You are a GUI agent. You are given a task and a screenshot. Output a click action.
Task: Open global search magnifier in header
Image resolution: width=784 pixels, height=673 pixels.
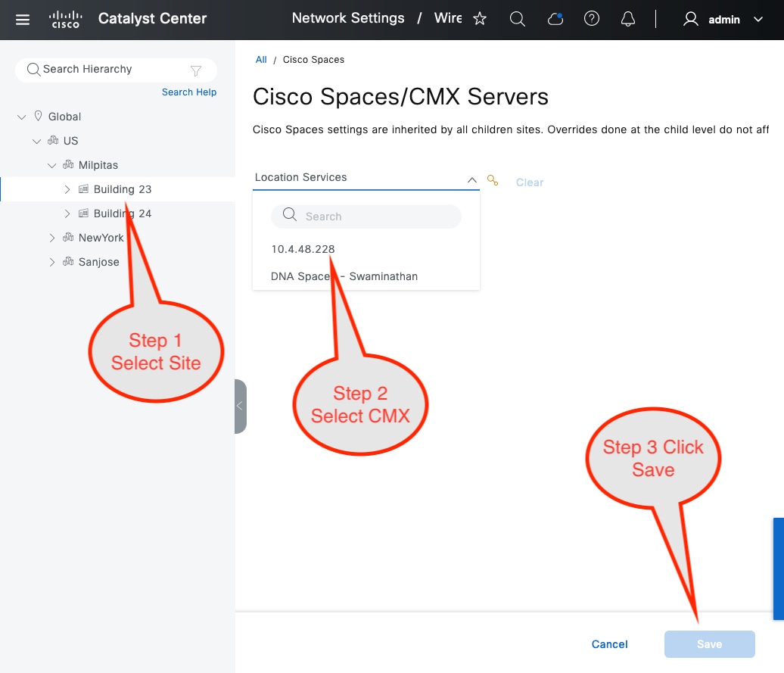pos(517,19)
